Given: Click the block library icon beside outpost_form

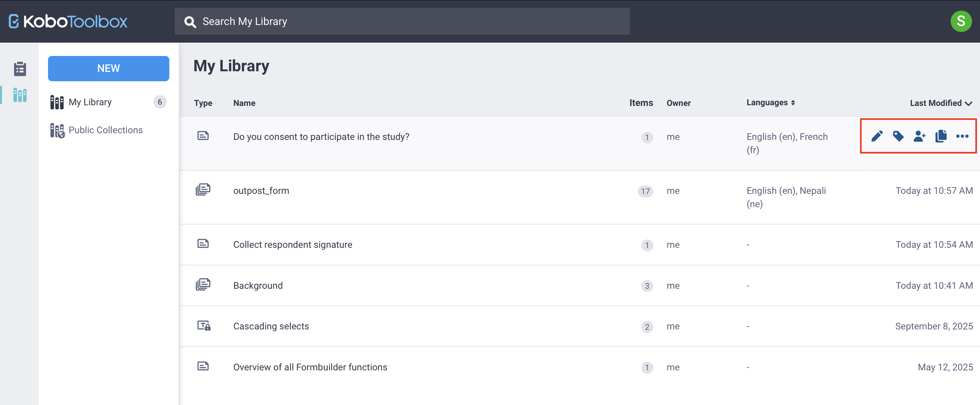Looking at the screenshot, I should point(203,190).
